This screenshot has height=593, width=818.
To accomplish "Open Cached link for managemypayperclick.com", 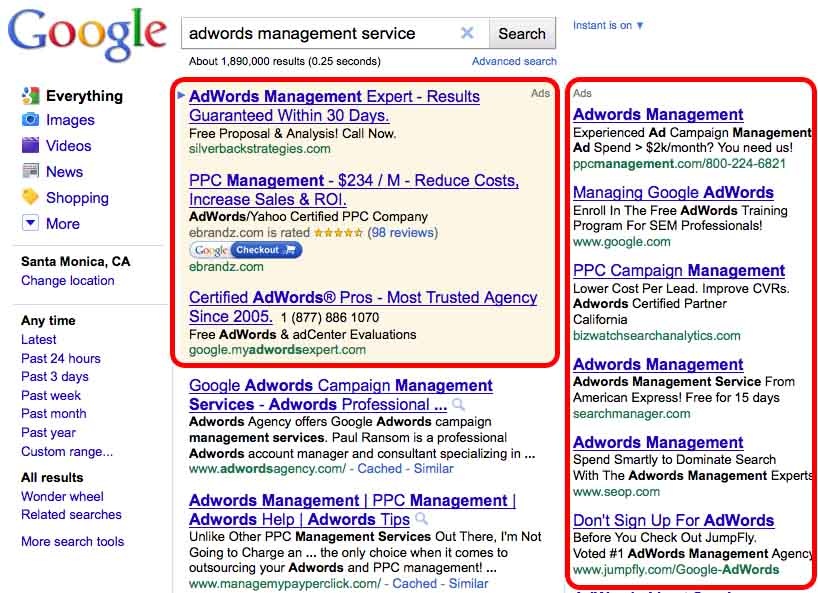I will (x=414, y=584).
